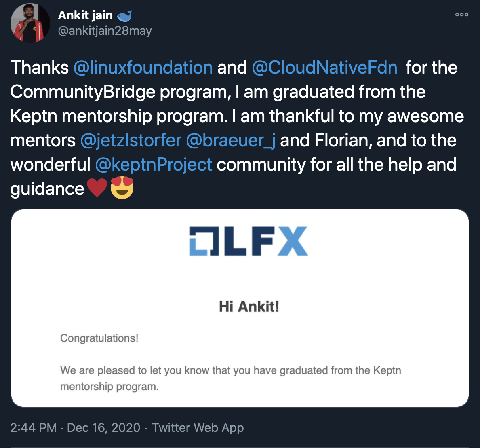Image resolution: width=480 pixels, height=448 pixels.
Task: Click the red heart emoji in the tweet
Action: (x=97, y=188)
